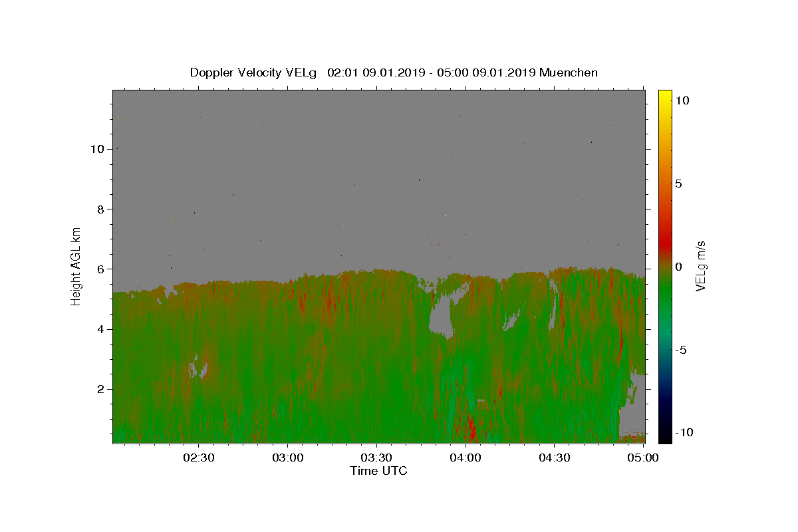
Task: Click the 04:30 time tick label
Action: [x=554, y=458]
